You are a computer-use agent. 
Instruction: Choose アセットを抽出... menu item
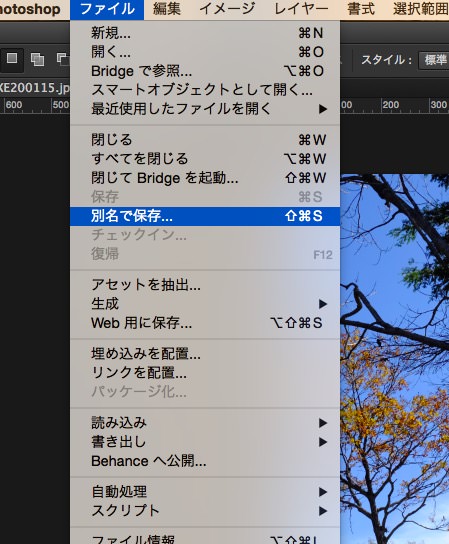pos(205,285)
